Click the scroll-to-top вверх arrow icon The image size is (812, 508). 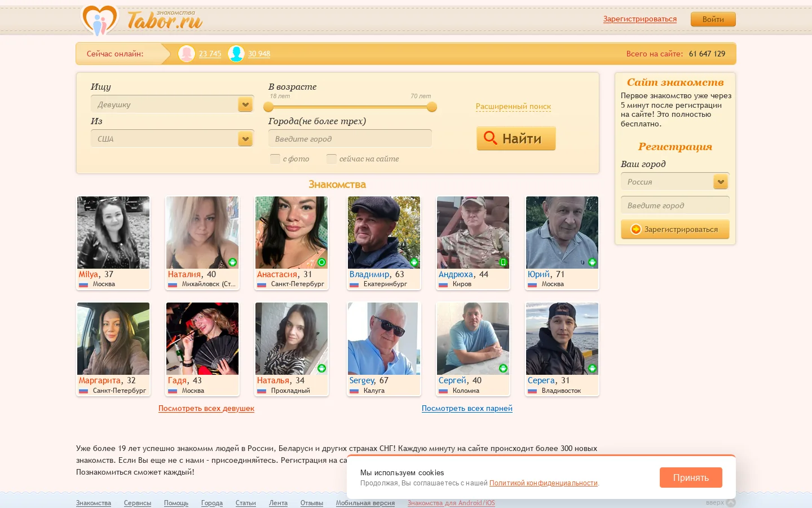pos(731,502)
